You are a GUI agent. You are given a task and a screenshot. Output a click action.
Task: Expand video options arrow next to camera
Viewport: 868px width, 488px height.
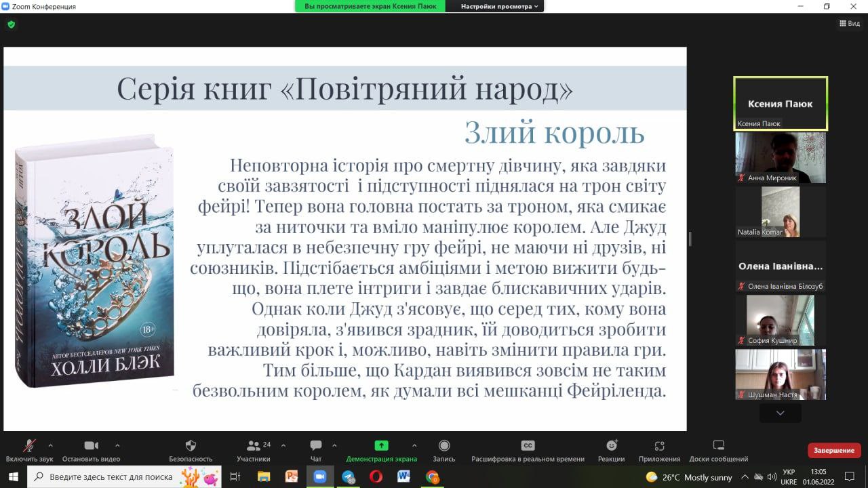click(x=117, y=445)
